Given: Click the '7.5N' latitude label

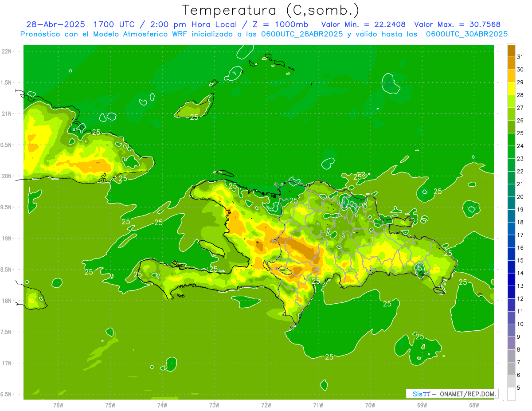Looking at the screenshot, I should tap(7, 332).
